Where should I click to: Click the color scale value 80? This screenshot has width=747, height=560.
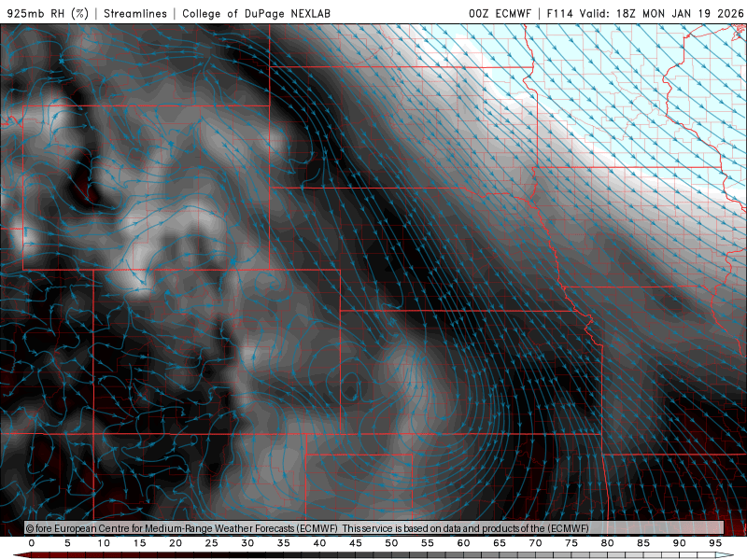pos(608,543)
